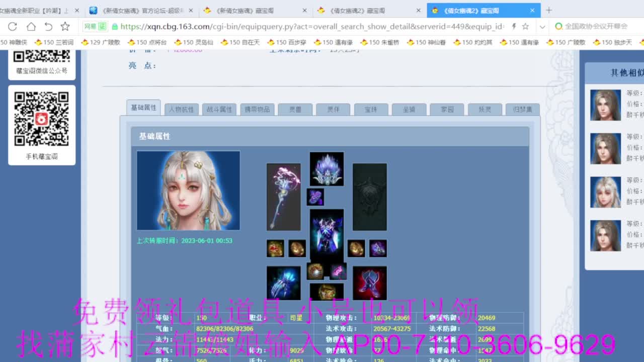644x362 pixels.
Task: Open the 129 广陵散 bookmark
Action: [x=101, y=43]
